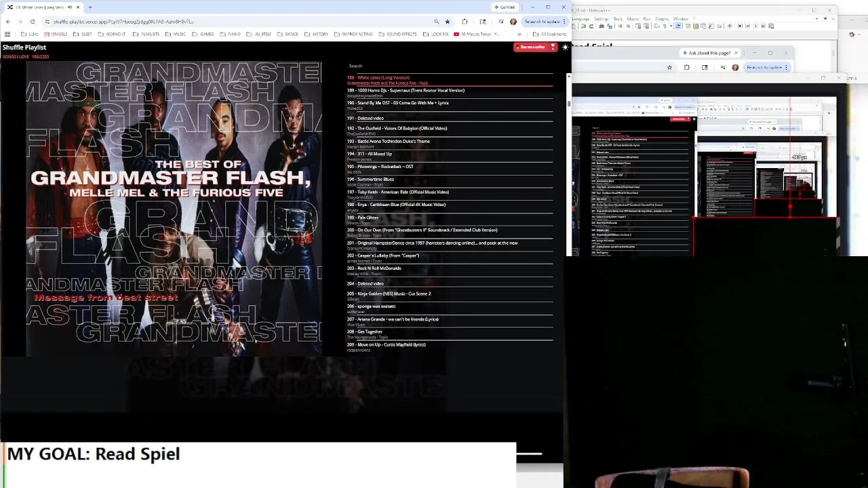The height and width of the screenshot is (488, 868).
Task: Play '190 - Stand By Me OST' track
Action: 450,105
